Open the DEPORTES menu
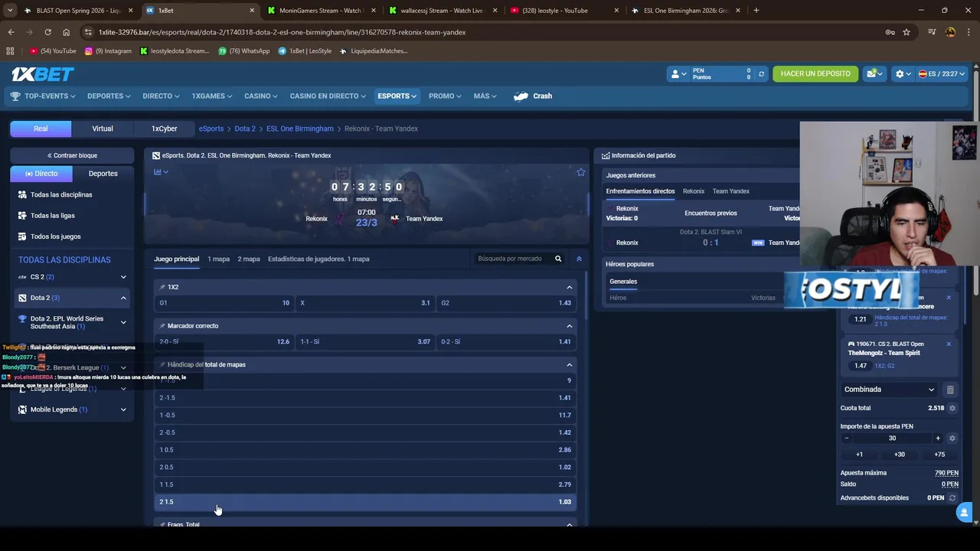This screenshot has height=551, width=980. pos(109,96)
